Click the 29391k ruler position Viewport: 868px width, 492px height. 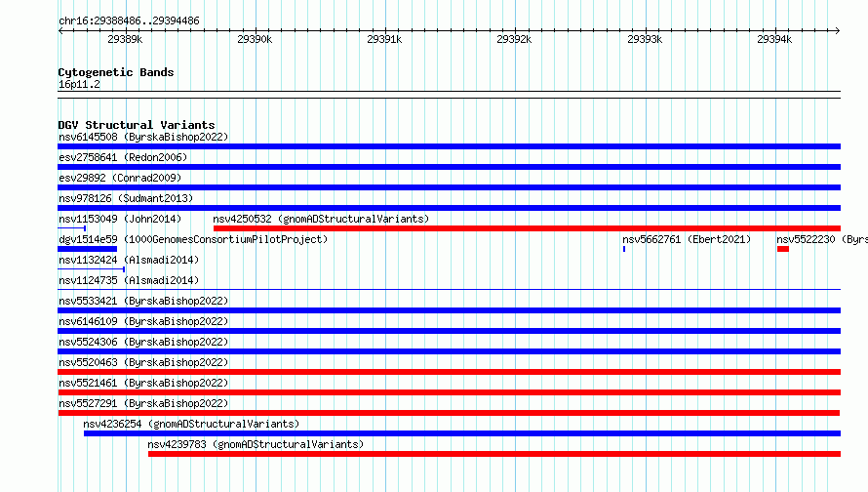(x=384, y=39)
